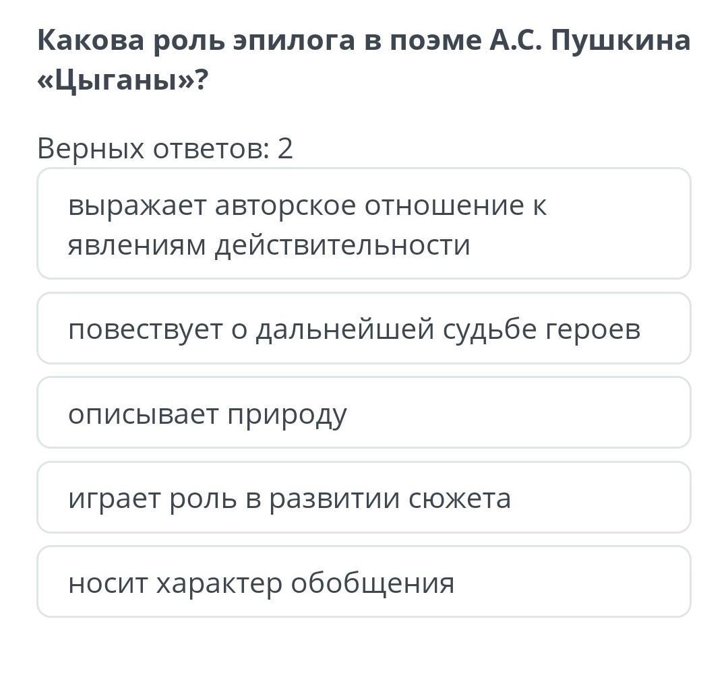728x700 pixels.
Task: Click the "Верных ответов: 2" label
Action: point(165,148)
